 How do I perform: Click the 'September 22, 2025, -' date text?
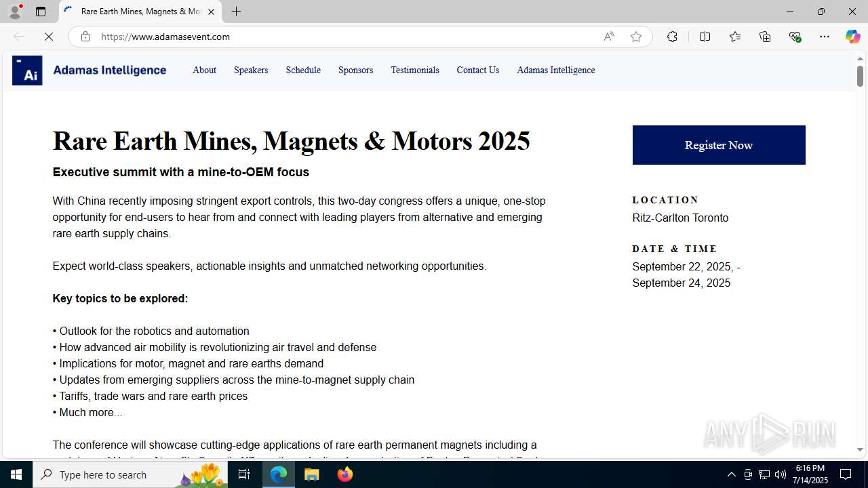pos(686,266)
